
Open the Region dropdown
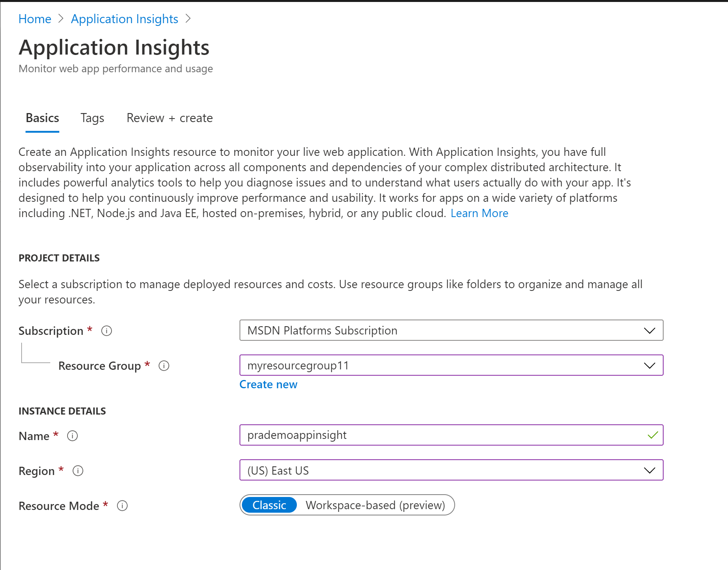pyautogui.click(x=451, y=470)
